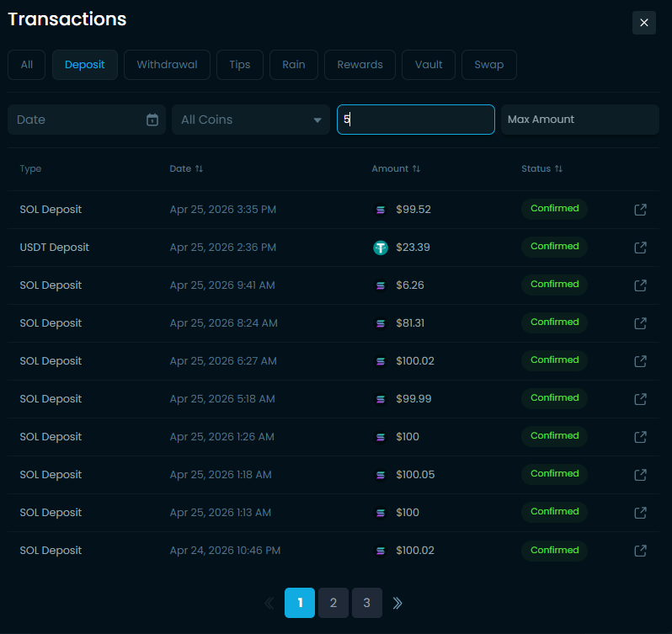This screenshot has height=634, width=672.
Task: Sort transactions by Amount column
Action: click(396, 168)
